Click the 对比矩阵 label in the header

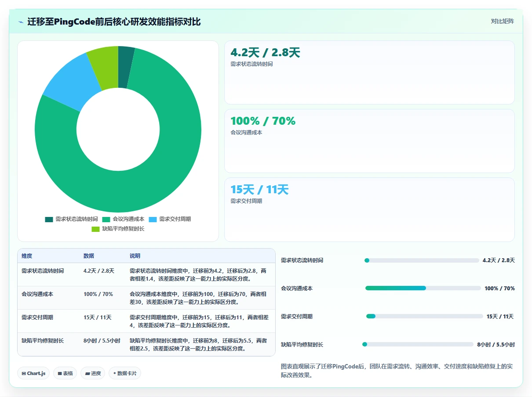[503, 21]
